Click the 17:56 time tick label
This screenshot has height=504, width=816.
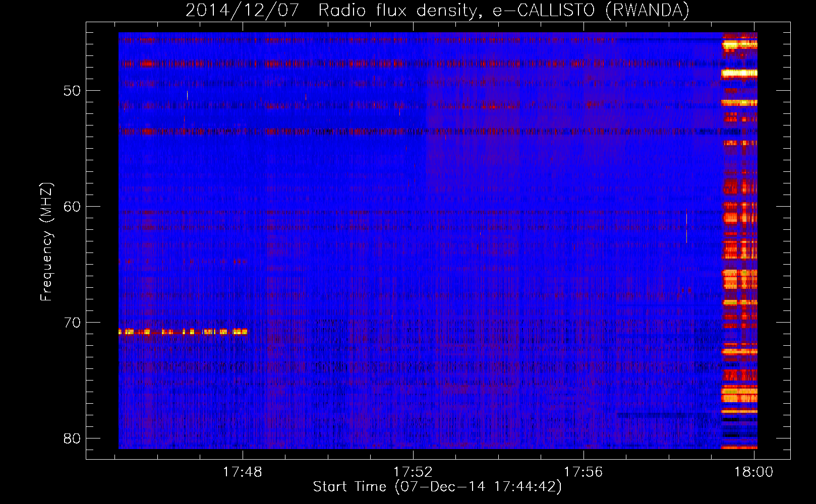pos(584,472)
